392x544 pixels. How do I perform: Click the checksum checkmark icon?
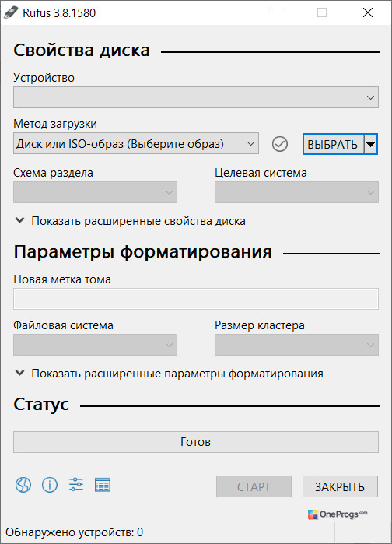point(280,144)
